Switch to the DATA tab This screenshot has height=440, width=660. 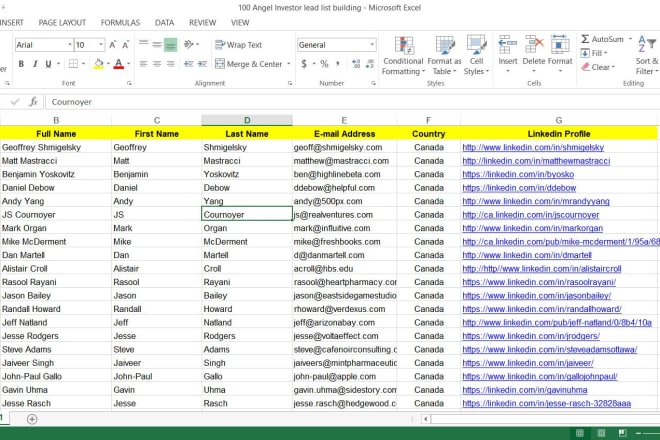(164, 23)
